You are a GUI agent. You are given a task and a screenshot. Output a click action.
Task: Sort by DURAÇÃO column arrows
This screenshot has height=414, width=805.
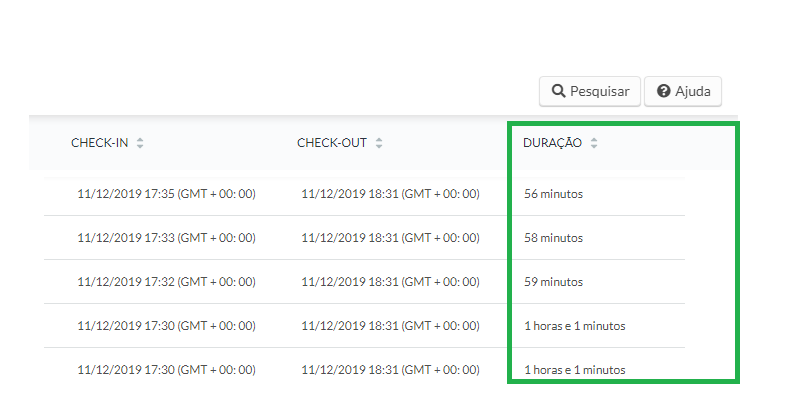594,143
